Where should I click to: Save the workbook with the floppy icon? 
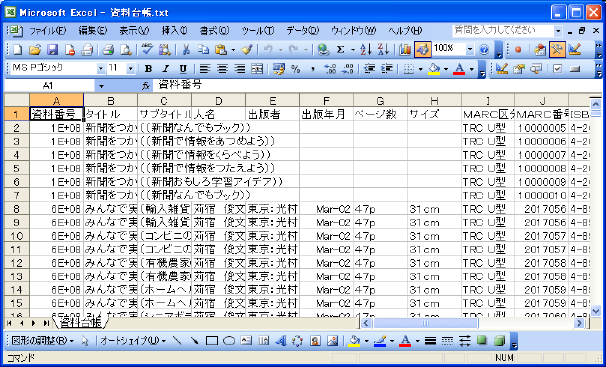point(52,49)
